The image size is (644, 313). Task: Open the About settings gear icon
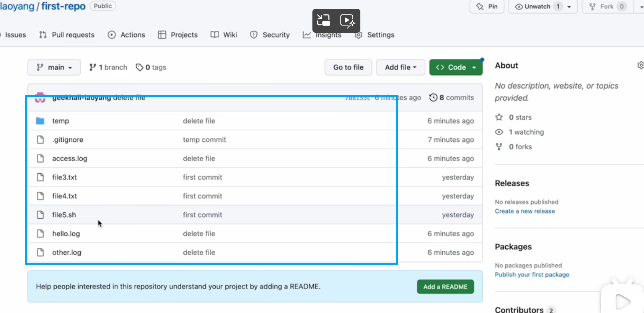coord(640,65)
